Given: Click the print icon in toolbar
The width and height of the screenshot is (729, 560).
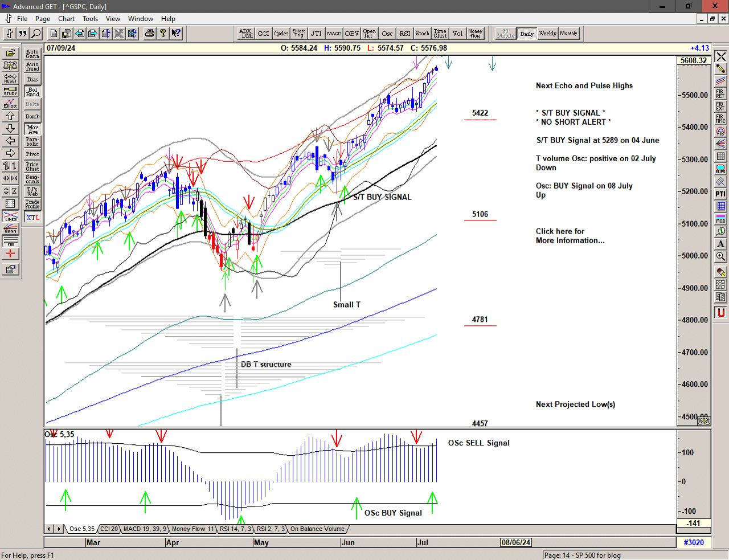Looking at the screenshot, I should (149, 34).
